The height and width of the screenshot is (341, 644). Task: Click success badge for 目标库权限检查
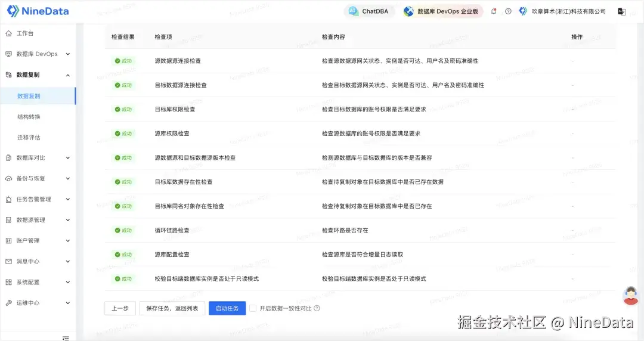(123, 109)
